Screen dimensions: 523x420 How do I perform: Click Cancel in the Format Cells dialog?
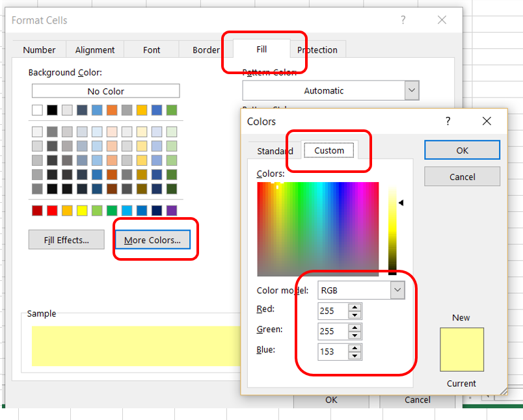(417, 400)
